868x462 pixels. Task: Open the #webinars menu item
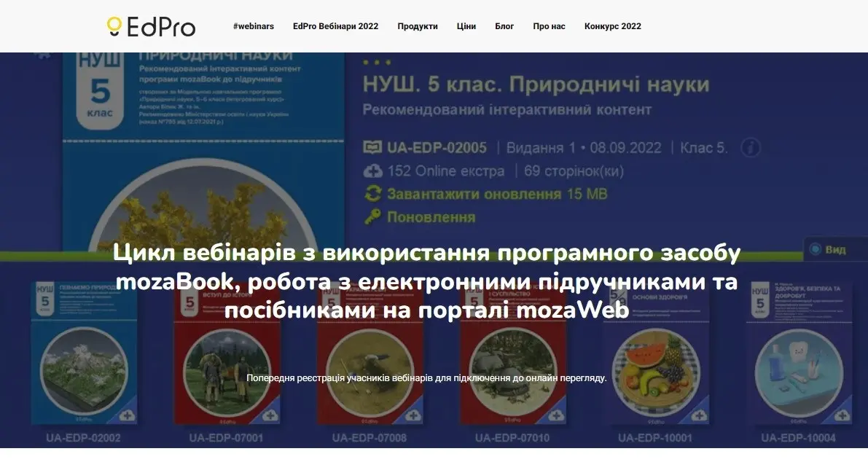254,26
